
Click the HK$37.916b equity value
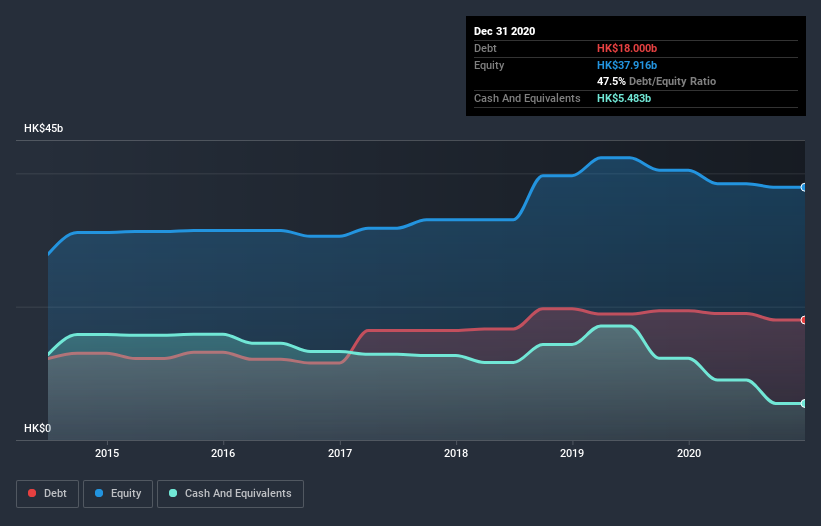pos(627,65)
